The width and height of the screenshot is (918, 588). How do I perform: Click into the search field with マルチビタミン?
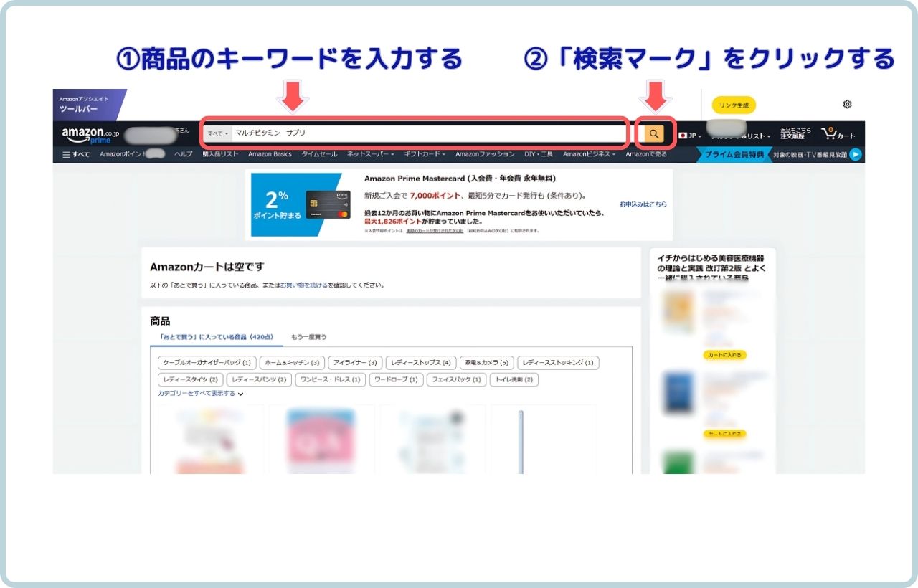pyautogui.click(x=428, y=133)
